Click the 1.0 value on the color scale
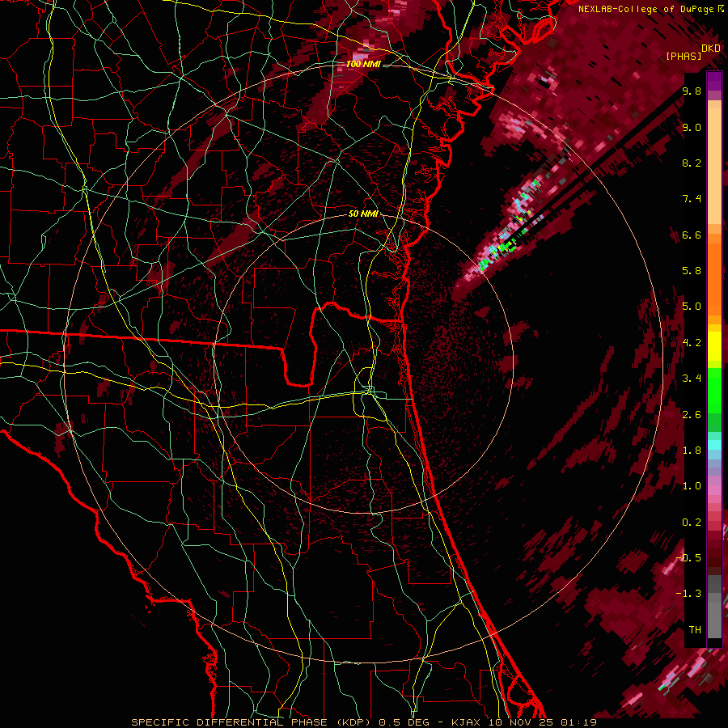The image size is (728, 728). tap(692, 486)
